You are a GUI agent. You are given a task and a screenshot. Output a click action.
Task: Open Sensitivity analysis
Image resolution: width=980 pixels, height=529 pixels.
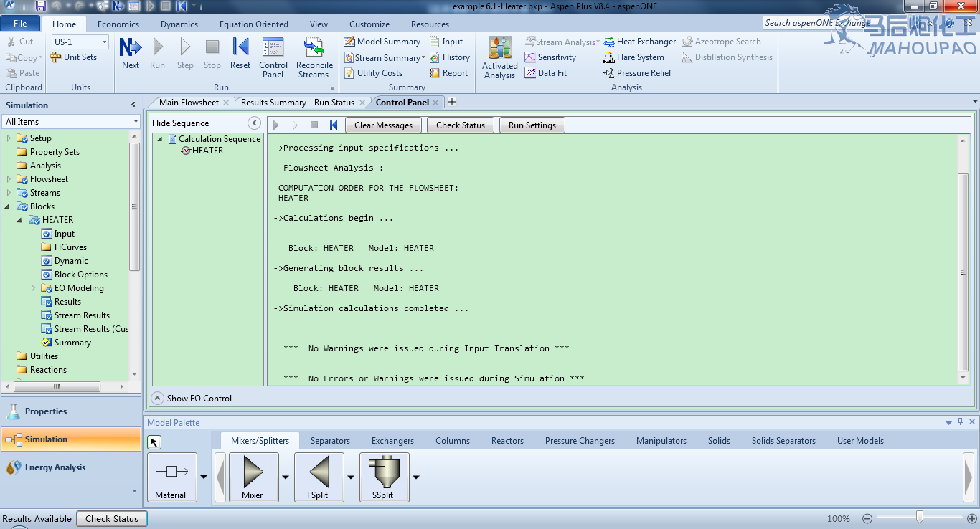550,57
